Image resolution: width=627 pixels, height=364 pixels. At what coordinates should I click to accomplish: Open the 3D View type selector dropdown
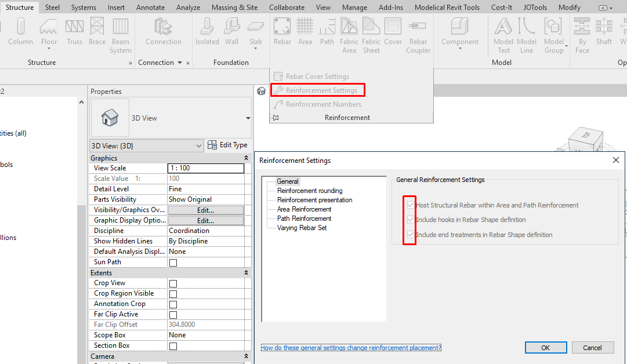[x=248, y=118]
